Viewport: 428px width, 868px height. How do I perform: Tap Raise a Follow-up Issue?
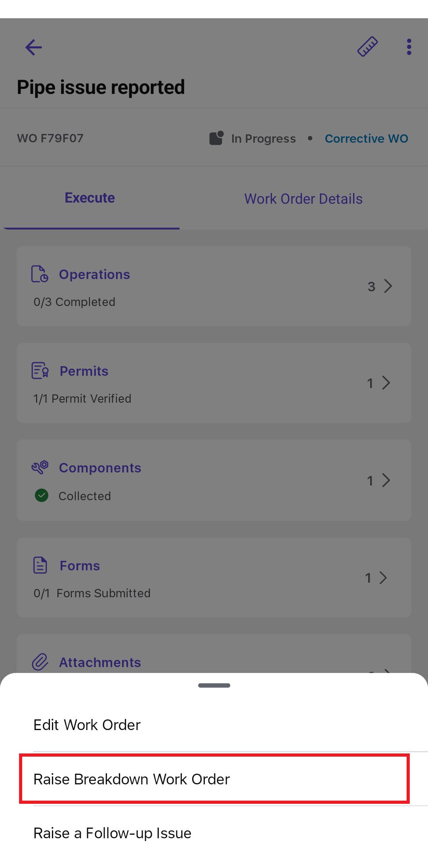(113, 833)
